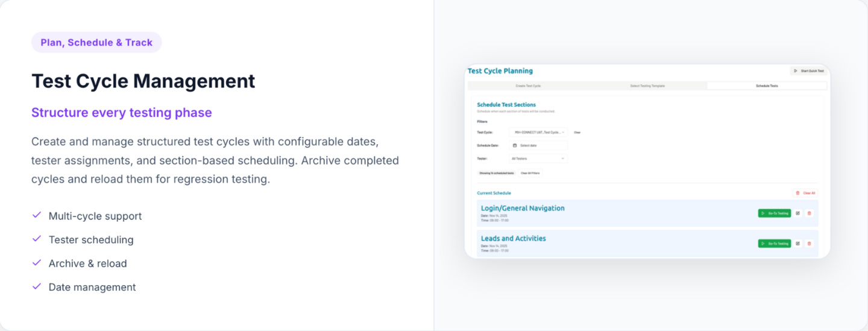The image size is (868, 331).
Task: Click Go-To Testing for Leads and Activities
Action: click(x=775, y=244)
